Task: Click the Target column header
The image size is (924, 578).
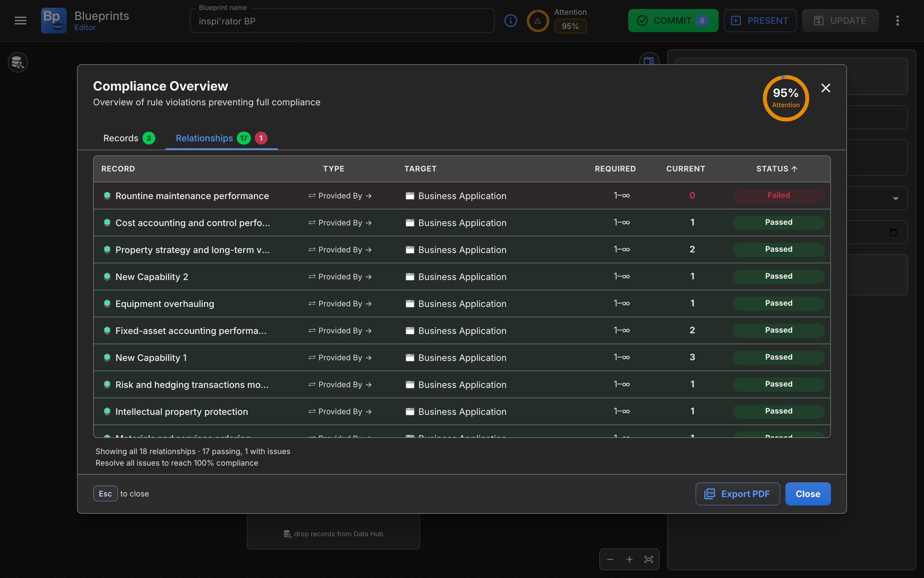Action: [x=420, y=169]
